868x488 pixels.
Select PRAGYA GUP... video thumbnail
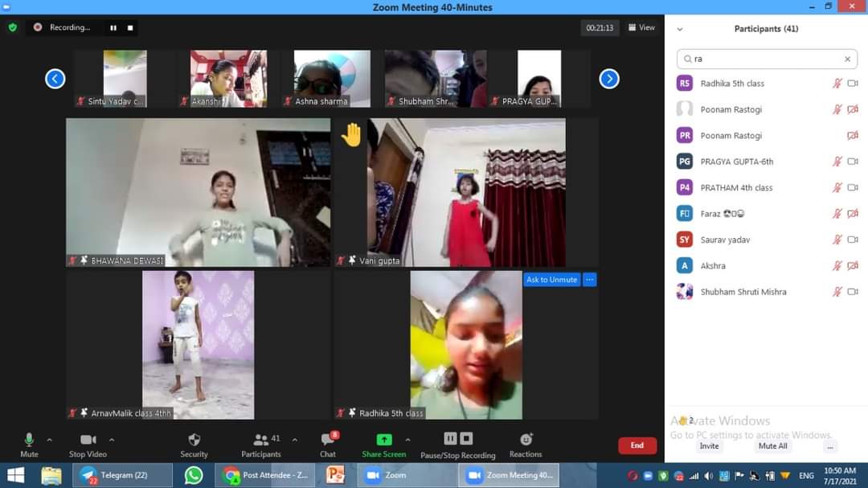[x=538, y=79]
